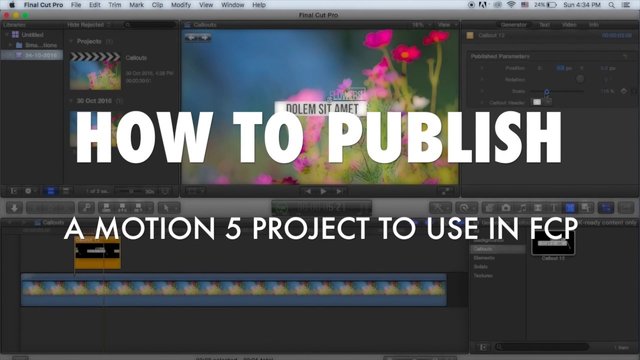
Task: Click the Callout Header white color swatch
Action: click(x=537, y=102)
